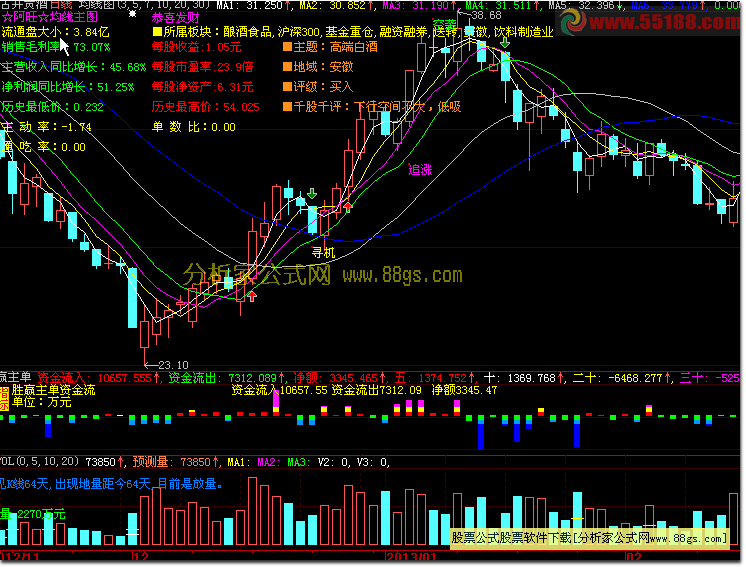Click the white star icon beside 均线主图 title
Viewport: 746px width, 567px height.
pyautogui.click(x=133, y=14)
